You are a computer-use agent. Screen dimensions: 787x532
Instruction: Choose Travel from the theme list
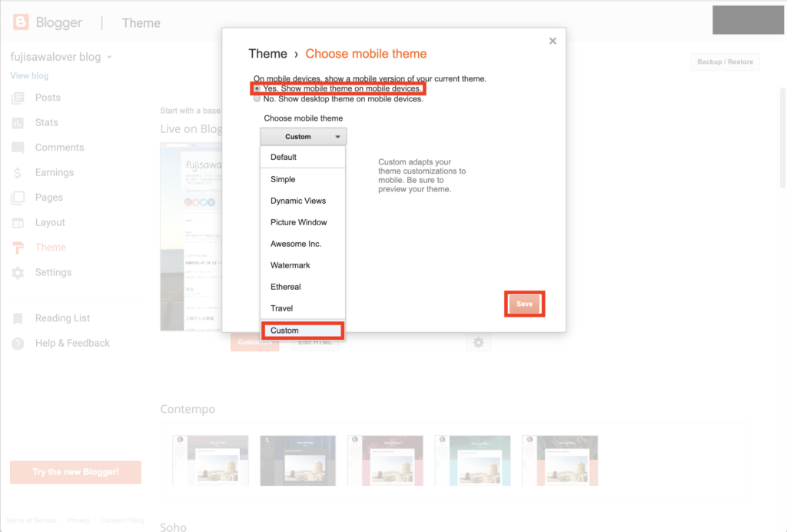point(303,308)
